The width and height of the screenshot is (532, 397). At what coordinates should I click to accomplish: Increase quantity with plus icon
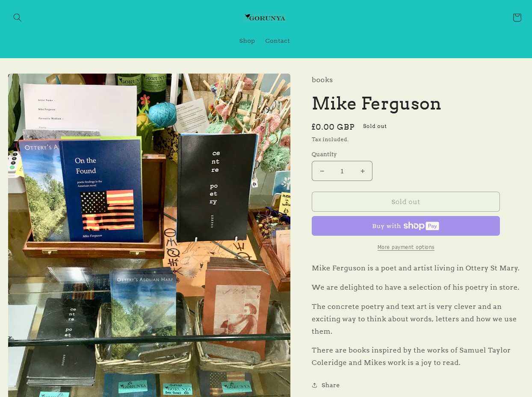point(362,171)
